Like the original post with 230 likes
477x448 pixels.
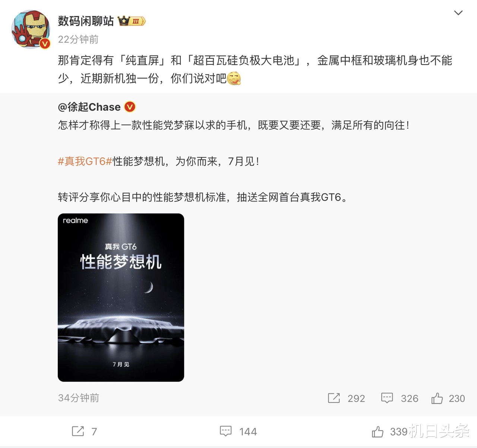point(448,398)
